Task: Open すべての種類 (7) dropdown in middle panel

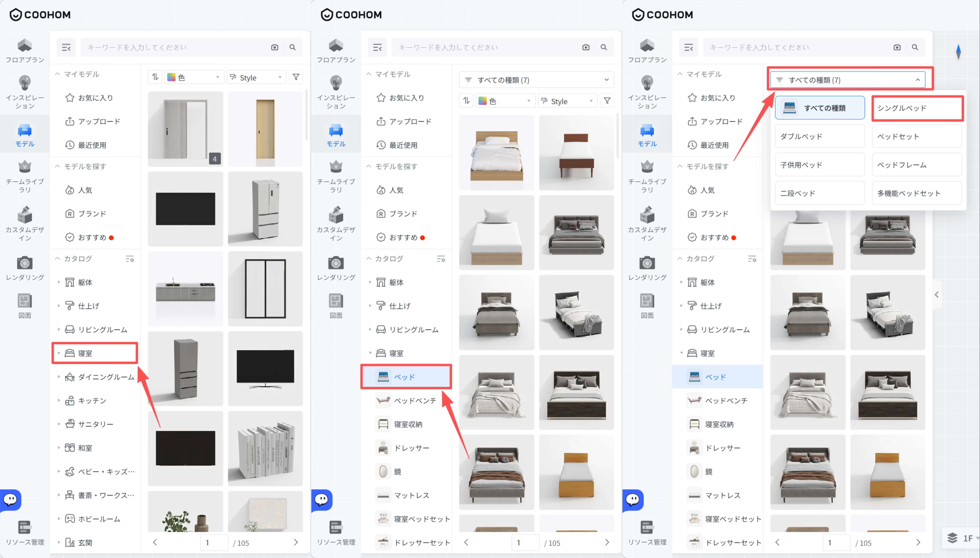Action: (x=537, y=80)
